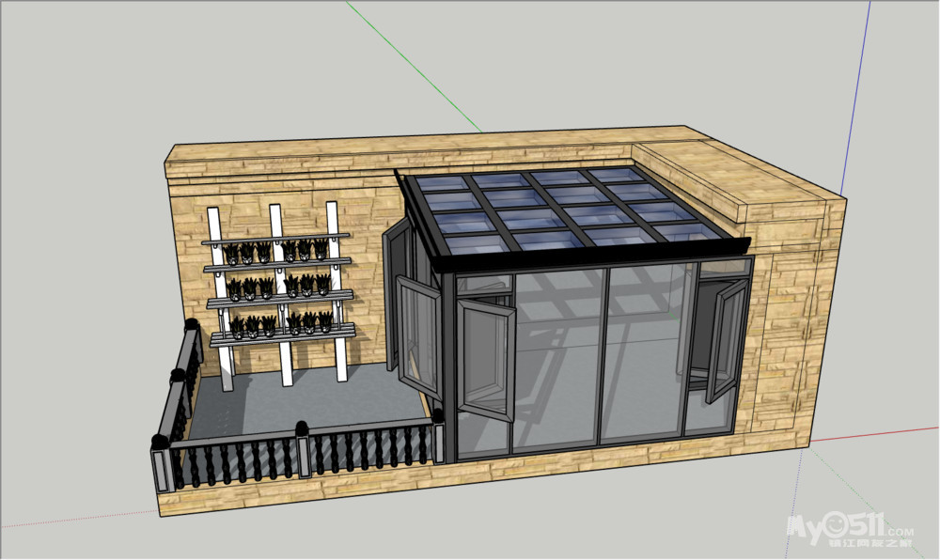The height and width of the screenshot is (560, 940).
Task: Click the top shelf of the plant rack
Action: pos(276,240)
